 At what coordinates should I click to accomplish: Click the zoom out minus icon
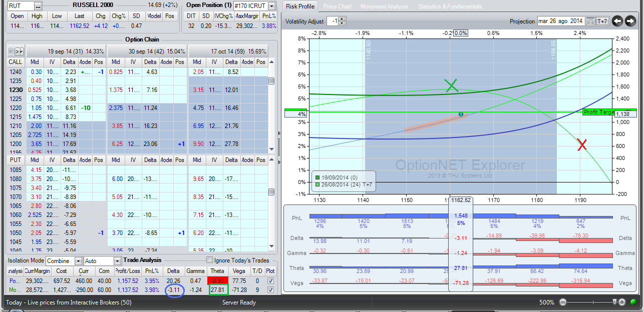[562, 302]
